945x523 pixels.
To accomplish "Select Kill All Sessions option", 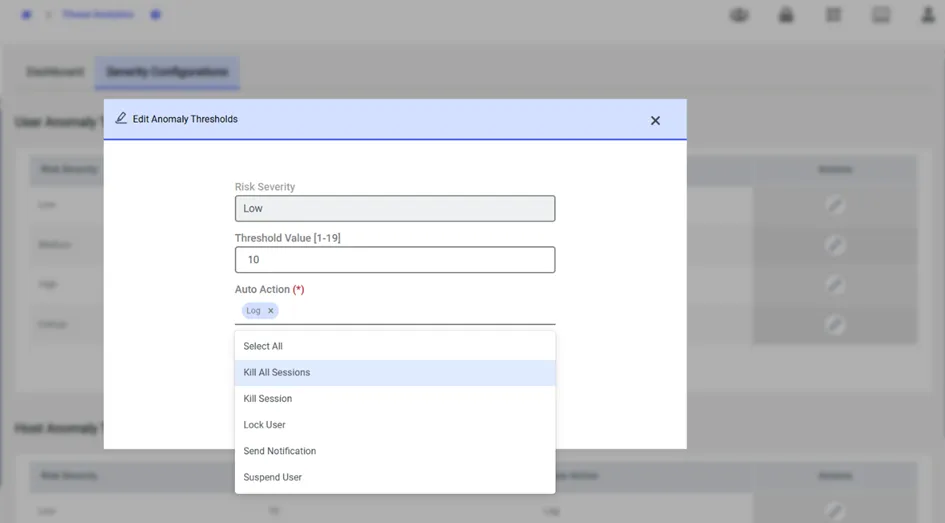I will (x=395, y=372).
